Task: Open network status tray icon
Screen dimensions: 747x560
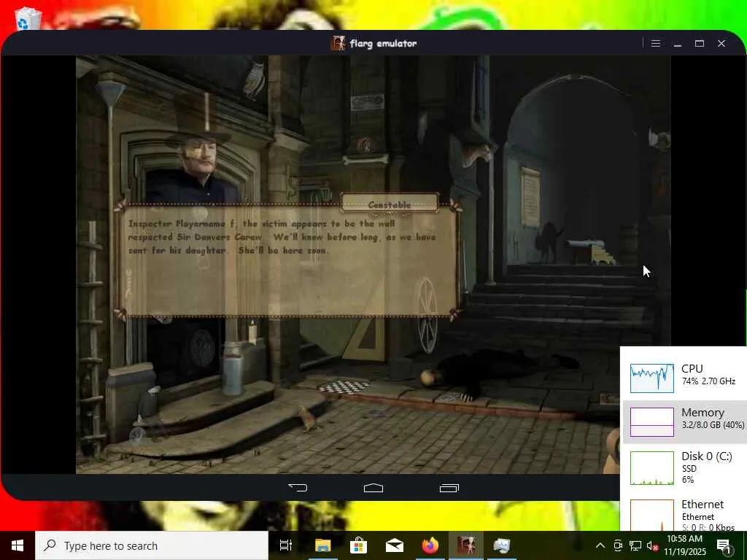Action: click(635, 545)
